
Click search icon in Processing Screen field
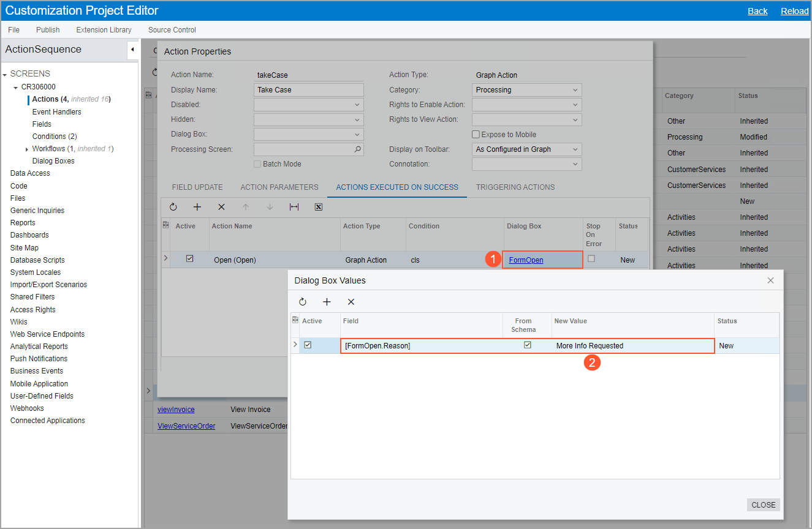pyautogui.click(x=358, y=149)
